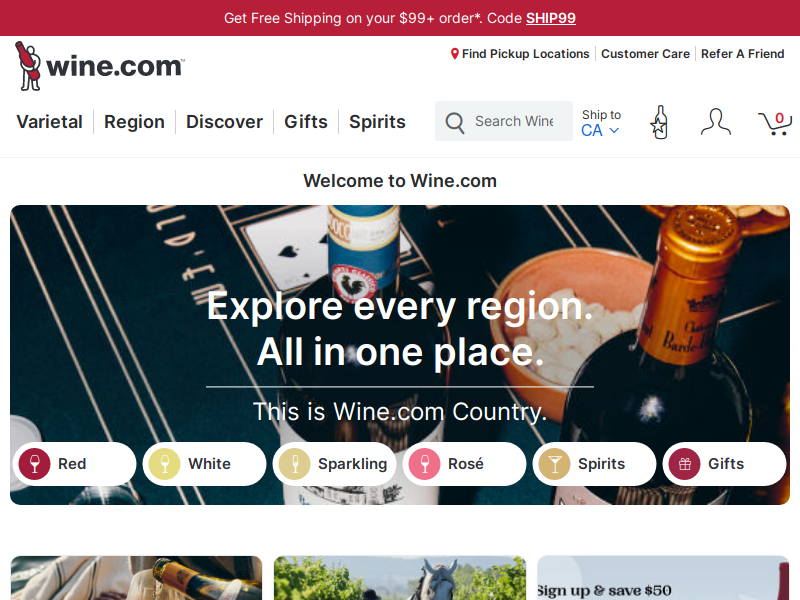Choose the Sparkling category pill
Image resolution: width=800 pixels, height=600 pixels.
coord(334,464)
